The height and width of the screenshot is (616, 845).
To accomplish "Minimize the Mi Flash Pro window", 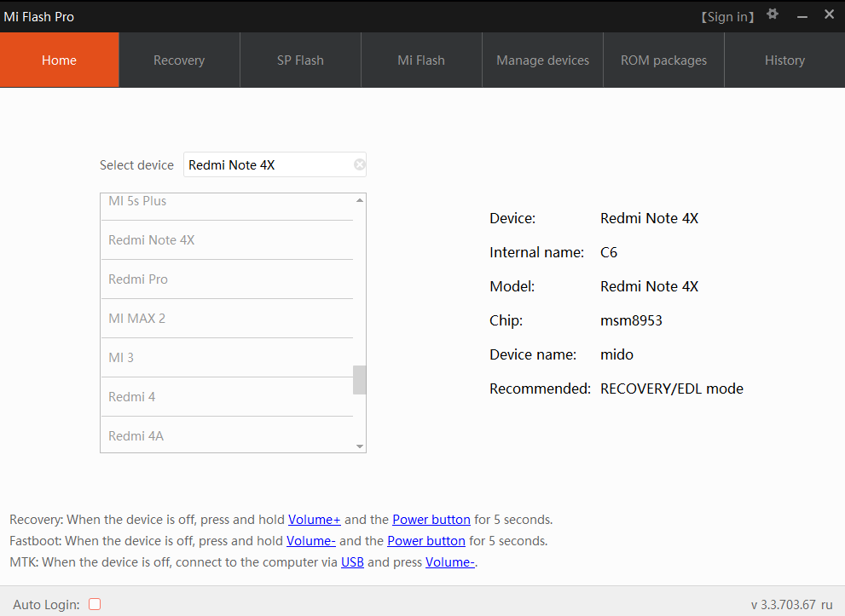I will click(x=802, y=16).
